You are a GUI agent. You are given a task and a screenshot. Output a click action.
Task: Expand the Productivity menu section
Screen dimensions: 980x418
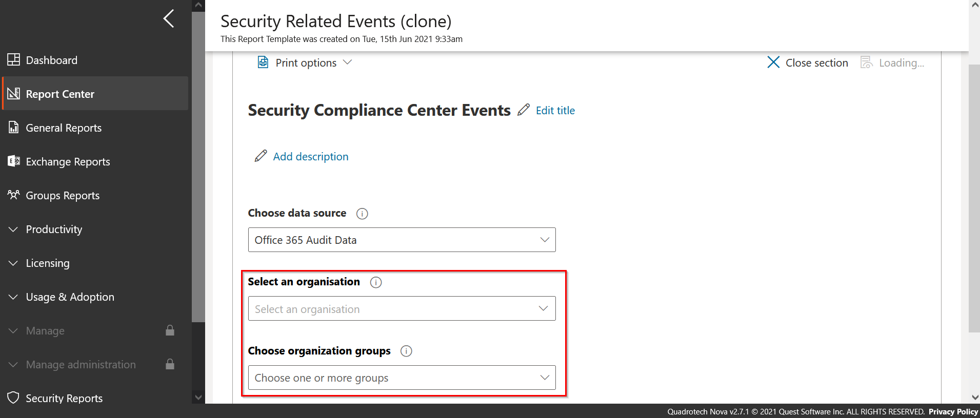(54, 229)
